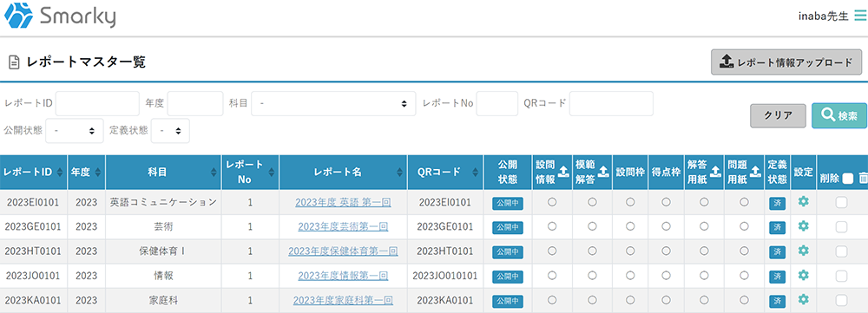Click 解答用紙 circle for 2023HT0101 row
868x313 pixels.
click(704, 251)
